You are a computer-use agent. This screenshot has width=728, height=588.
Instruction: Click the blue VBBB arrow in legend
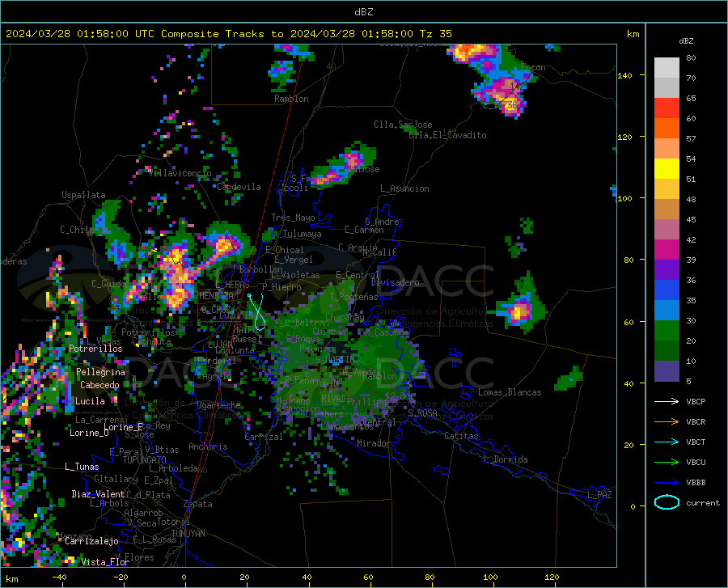tap(667, 483)
